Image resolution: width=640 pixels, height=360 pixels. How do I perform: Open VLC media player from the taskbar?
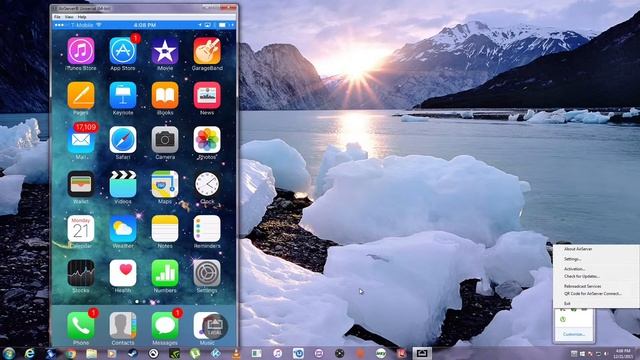click(x=236, y=353)
